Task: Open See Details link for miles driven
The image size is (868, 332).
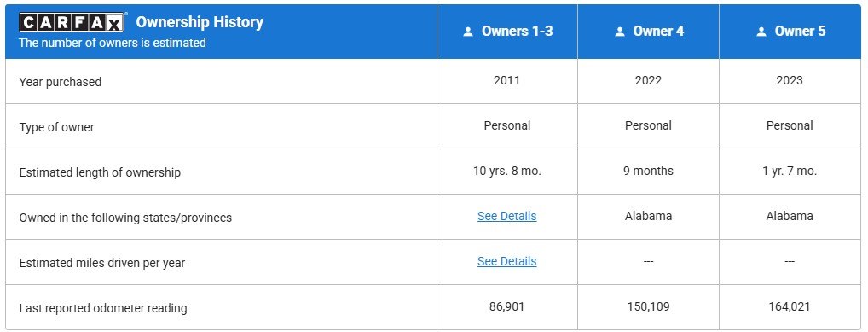Action: (x=507, y=261)
